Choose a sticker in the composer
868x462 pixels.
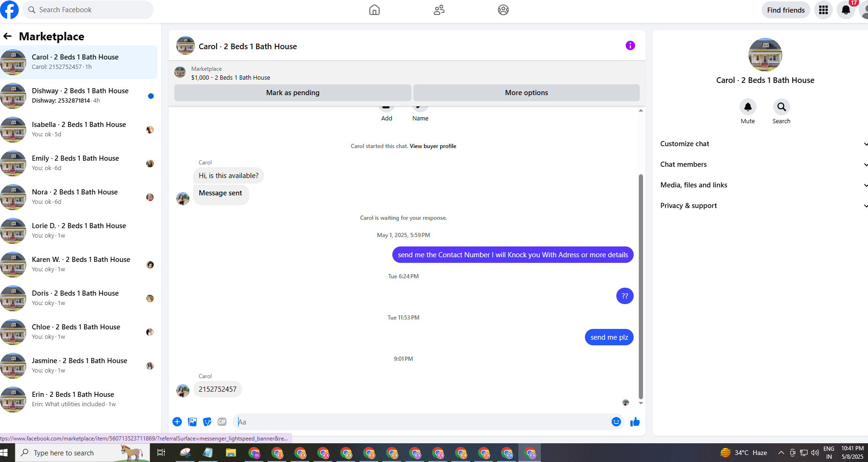pyautogui.click(x=207, y=422)
